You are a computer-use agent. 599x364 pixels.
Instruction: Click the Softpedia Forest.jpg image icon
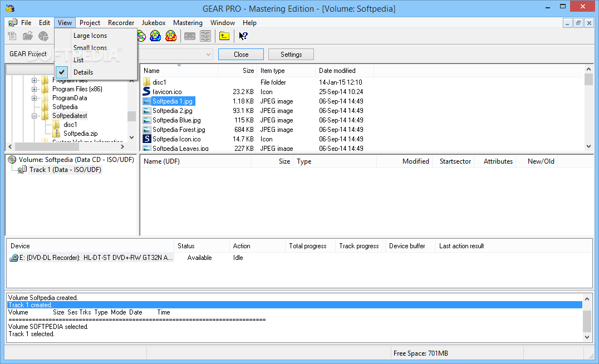[147, 130]
